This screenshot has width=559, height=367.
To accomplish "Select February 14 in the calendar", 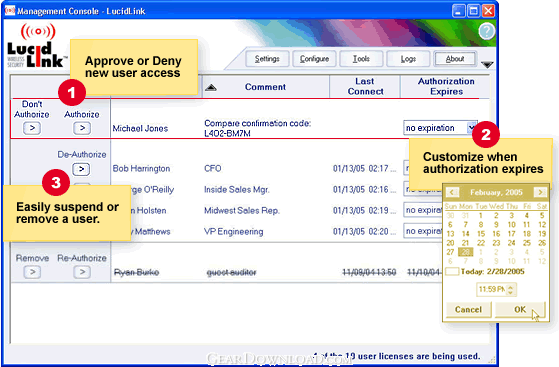I will [x=466, y=234].
